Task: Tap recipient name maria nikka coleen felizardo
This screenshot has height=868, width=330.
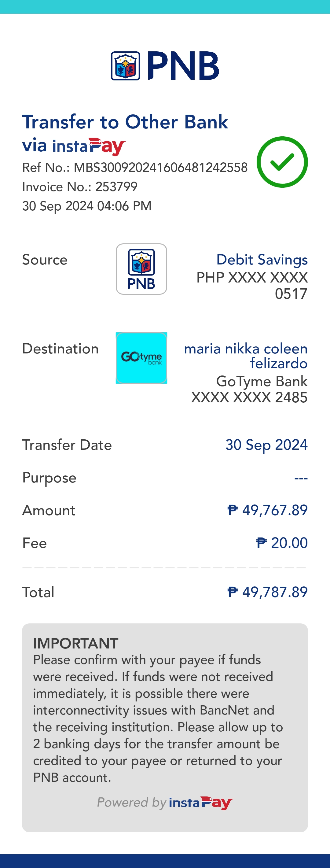Action: tap(246, 356)
